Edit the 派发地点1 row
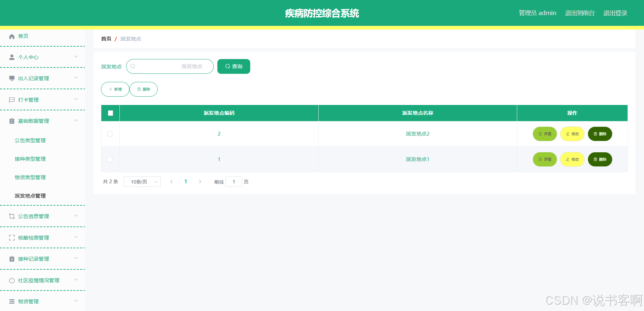The width and height of the screenshot is (644, 311). point(572,159)
